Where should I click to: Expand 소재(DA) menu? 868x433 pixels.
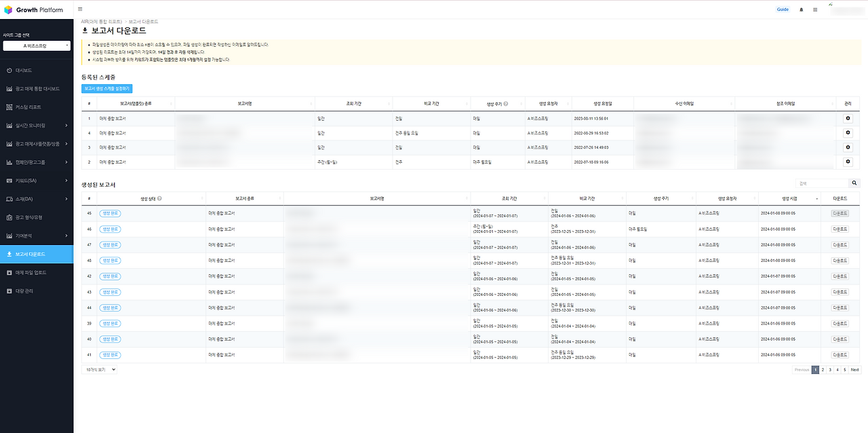(x=37, y=199)
